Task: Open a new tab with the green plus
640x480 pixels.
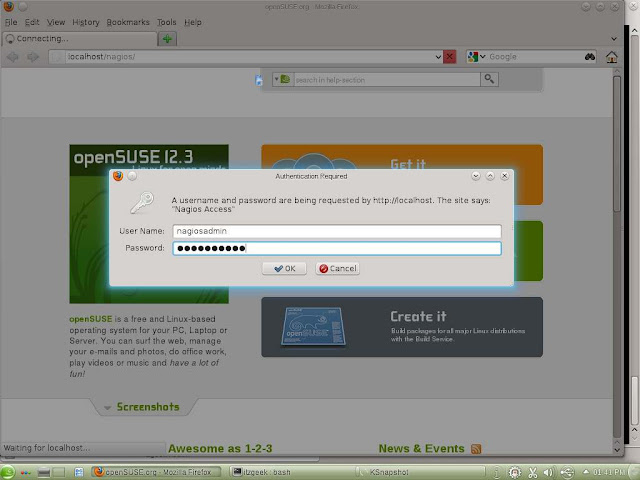Action: [x=167, y=39]
